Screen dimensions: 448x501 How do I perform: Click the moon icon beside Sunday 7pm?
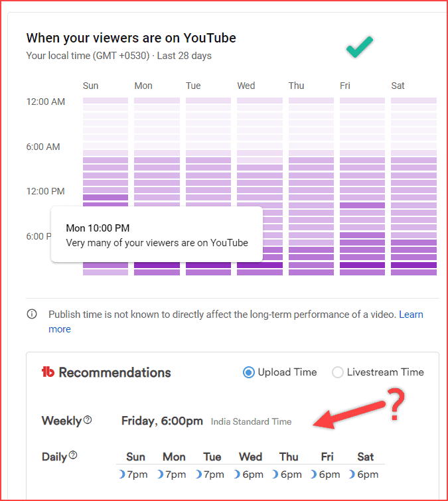[x=121, y=474]
